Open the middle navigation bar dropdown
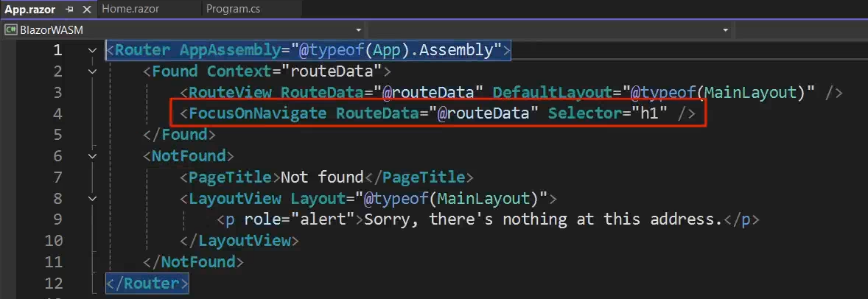The height and width of the screenshot is (299, 868). (725, 30)
